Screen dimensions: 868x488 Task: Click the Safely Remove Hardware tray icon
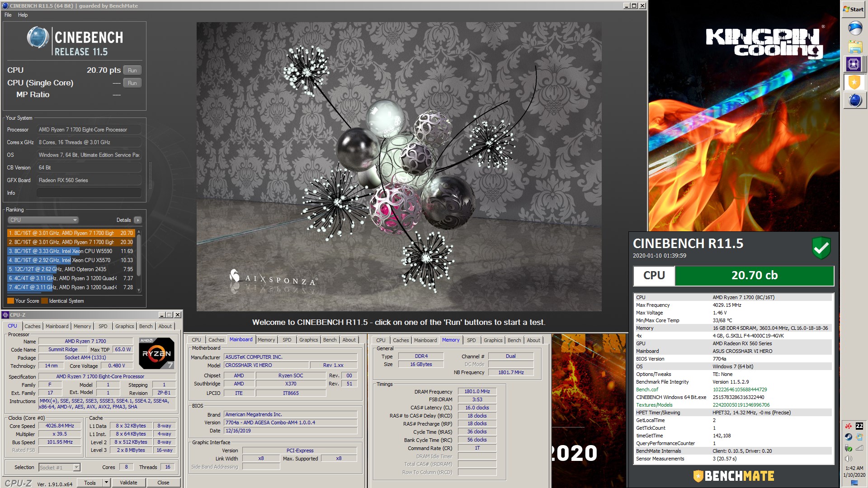coord(849,448)
